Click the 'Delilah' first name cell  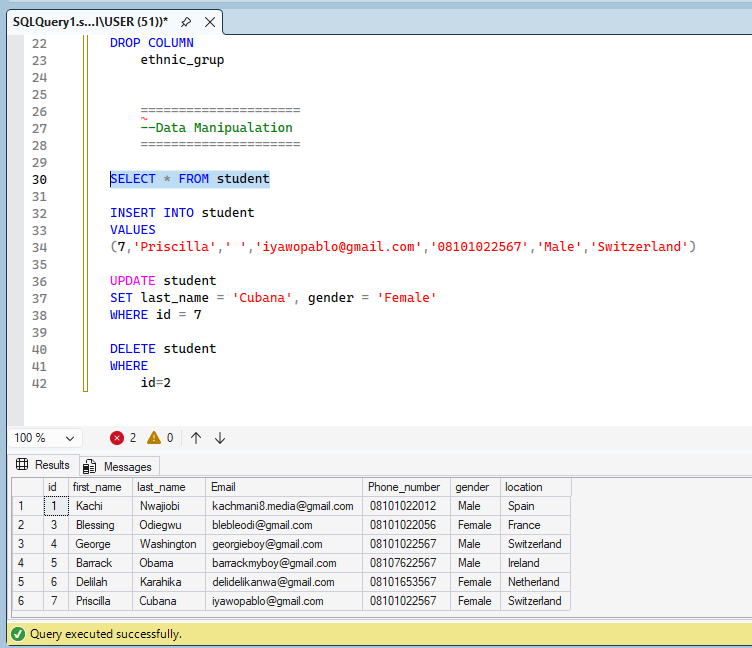click(x=101, y=582)
